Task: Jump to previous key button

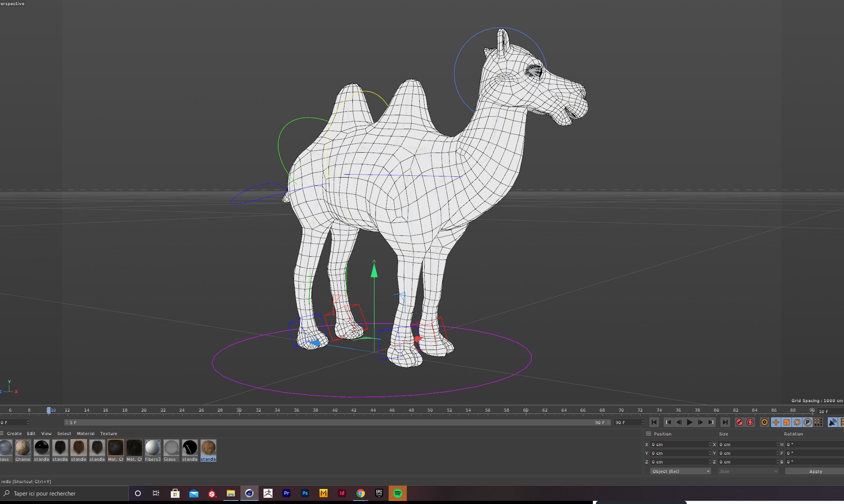Action: [668, 422]
